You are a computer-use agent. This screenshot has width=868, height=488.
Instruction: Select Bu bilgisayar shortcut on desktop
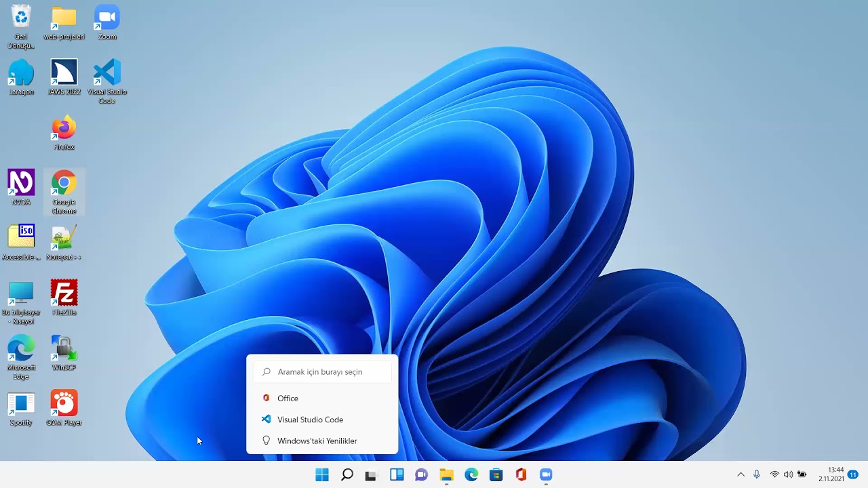pos(21,302)
